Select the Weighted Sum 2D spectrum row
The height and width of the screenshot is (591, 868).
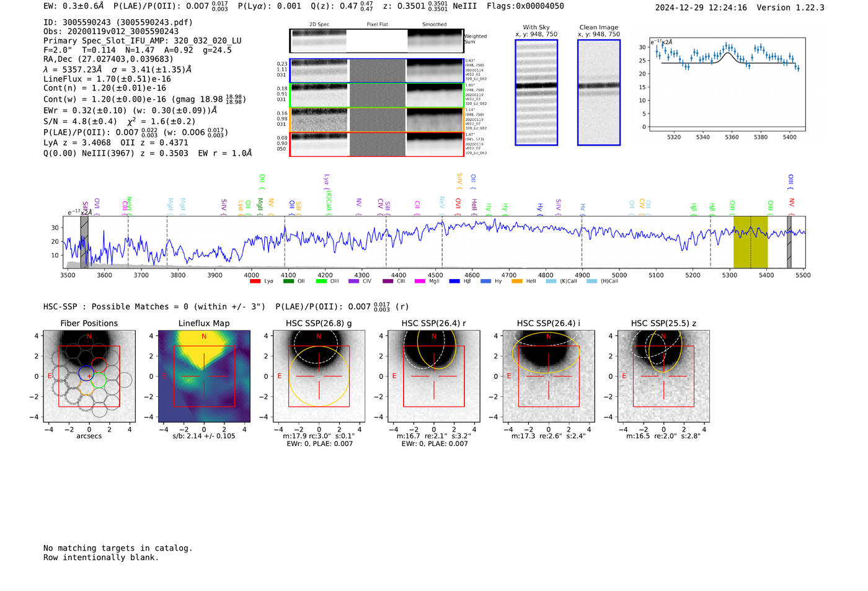377,41
